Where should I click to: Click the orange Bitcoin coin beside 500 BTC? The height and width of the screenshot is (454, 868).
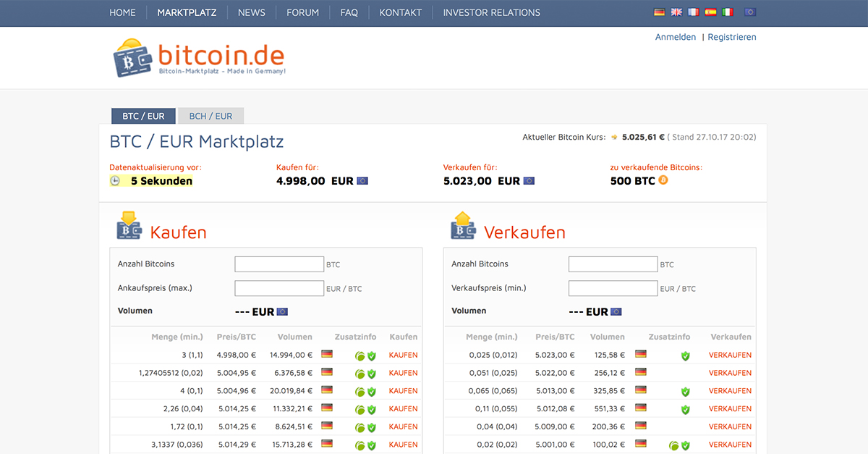tap(663, 180)
